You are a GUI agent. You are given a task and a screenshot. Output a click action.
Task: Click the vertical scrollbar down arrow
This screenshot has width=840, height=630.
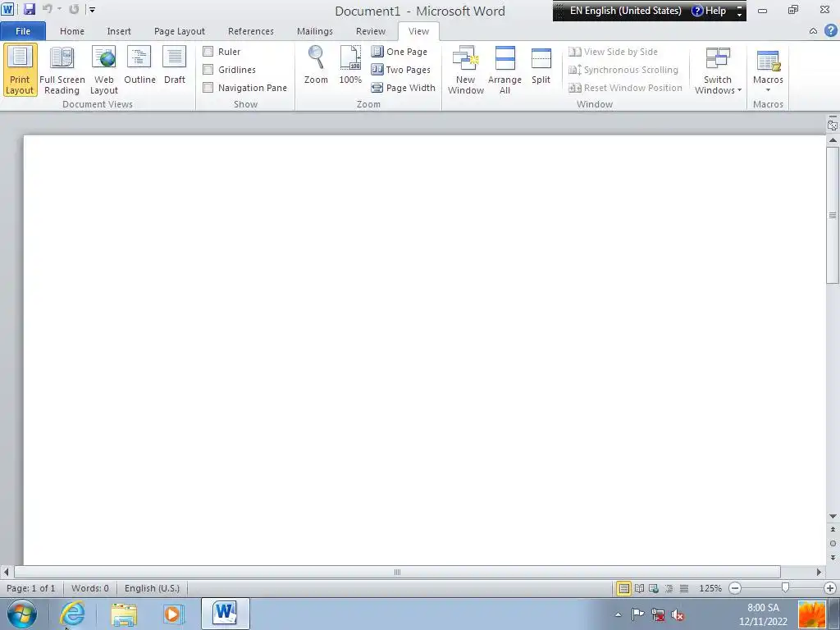tap(833, 516)
